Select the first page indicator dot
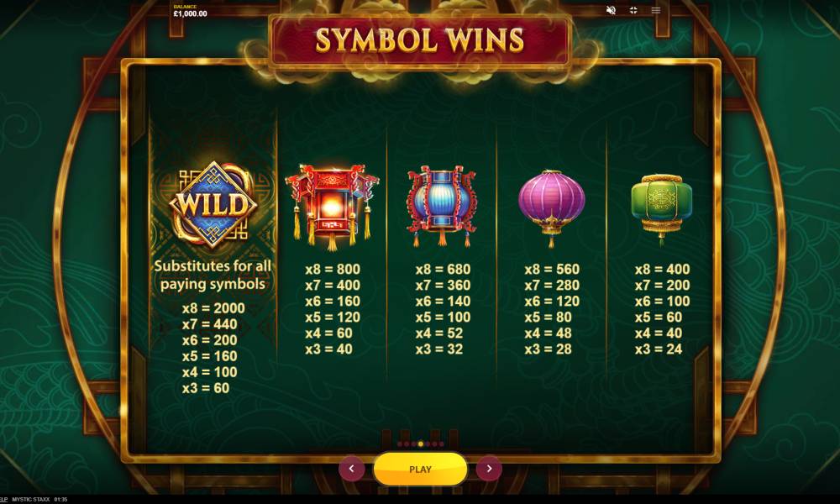The image size is (840, 504). tap(400, 444)
